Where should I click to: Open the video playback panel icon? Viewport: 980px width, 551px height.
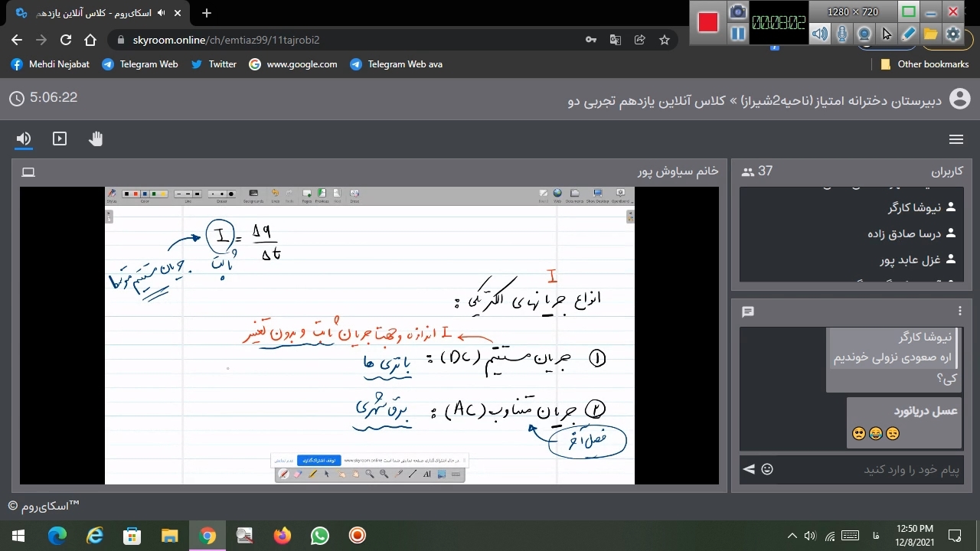pyautogui.click(x=60, y=139)
